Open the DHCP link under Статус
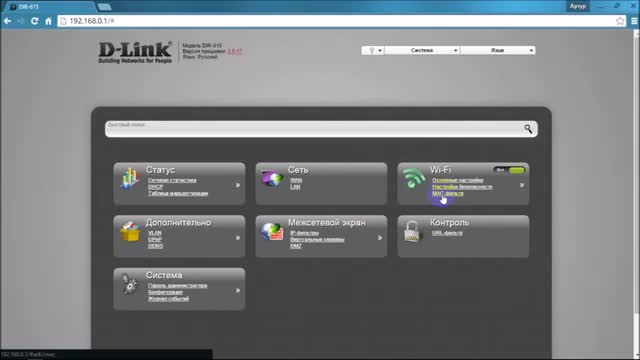Viewport: 640px width, 360px height. point(156,187)
